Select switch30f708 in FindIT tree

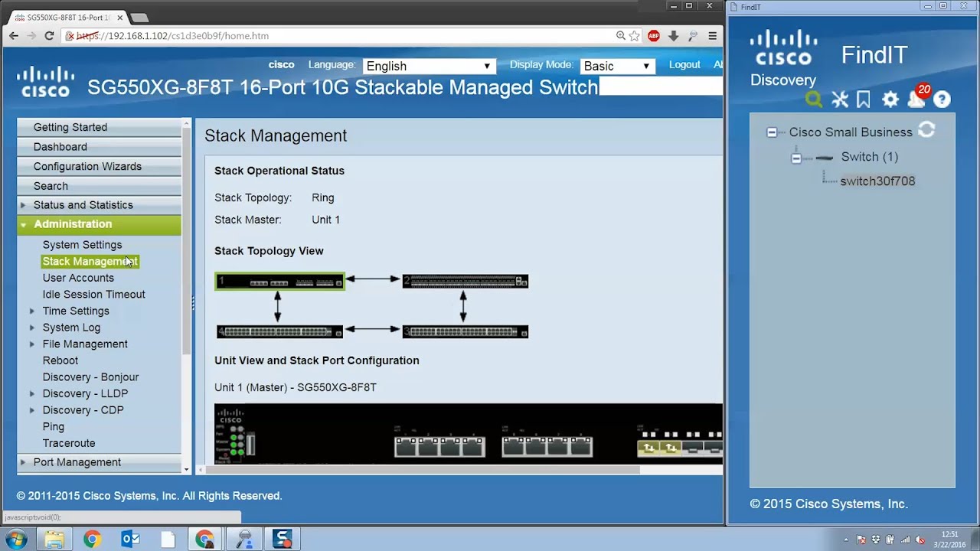[x=877, y=181]
